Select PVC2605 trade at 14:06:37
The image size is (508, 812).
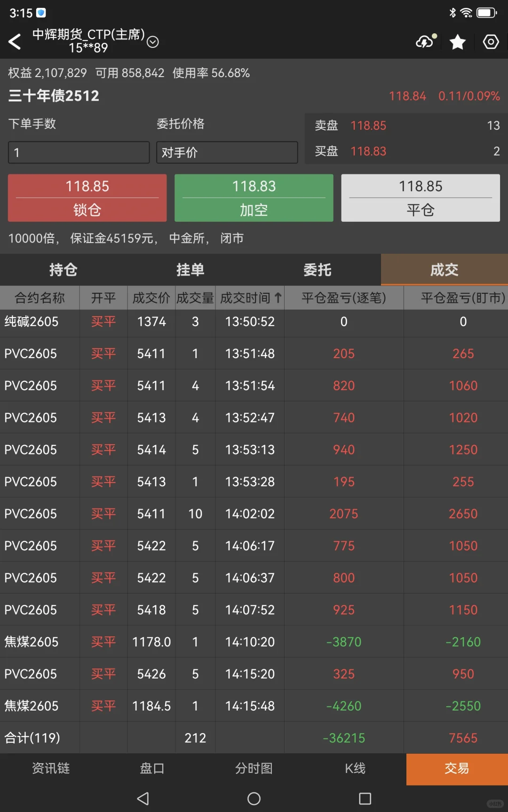point(254,578)
